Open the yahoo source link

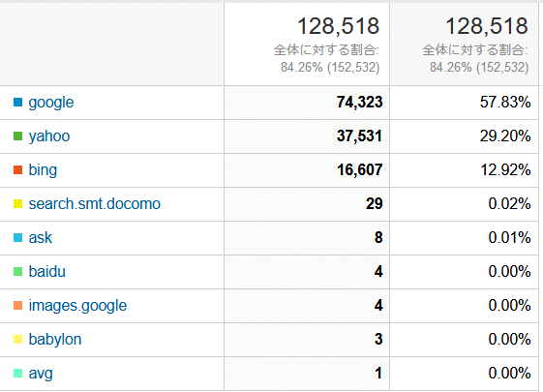click(49, 136)
